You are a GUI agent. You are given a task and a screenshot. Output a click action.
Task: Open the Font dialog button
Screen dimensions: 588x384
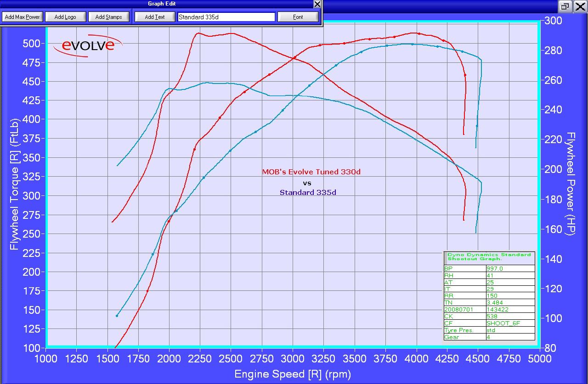(298, 17)
